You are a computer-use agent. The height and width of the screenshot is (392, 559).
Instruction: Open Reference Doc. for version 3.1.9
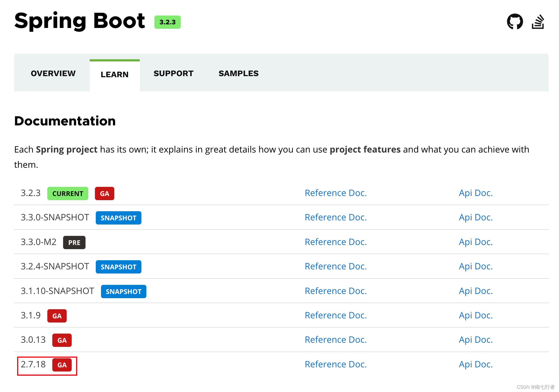pyautogui.click(x=336, y=315)
